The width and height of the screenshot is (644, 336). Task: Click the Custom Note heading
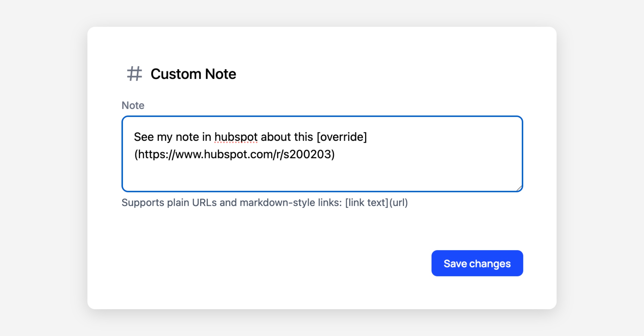coord(193,74)
